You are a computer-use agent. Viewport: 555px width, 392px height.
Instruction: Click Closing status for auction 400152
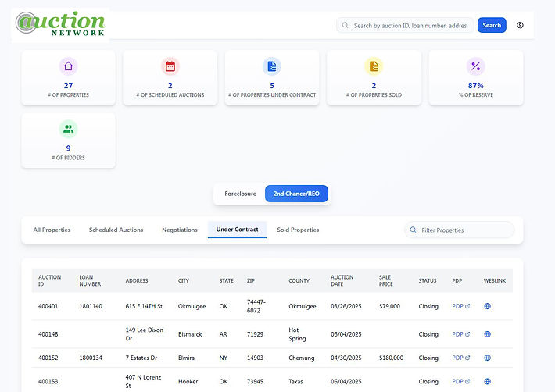point(428,358)
